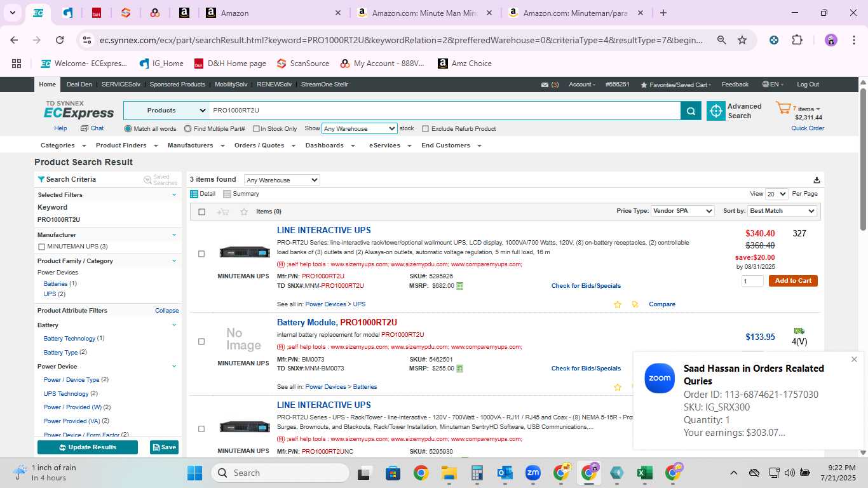Open Products search type dropdown

[167, 111]
